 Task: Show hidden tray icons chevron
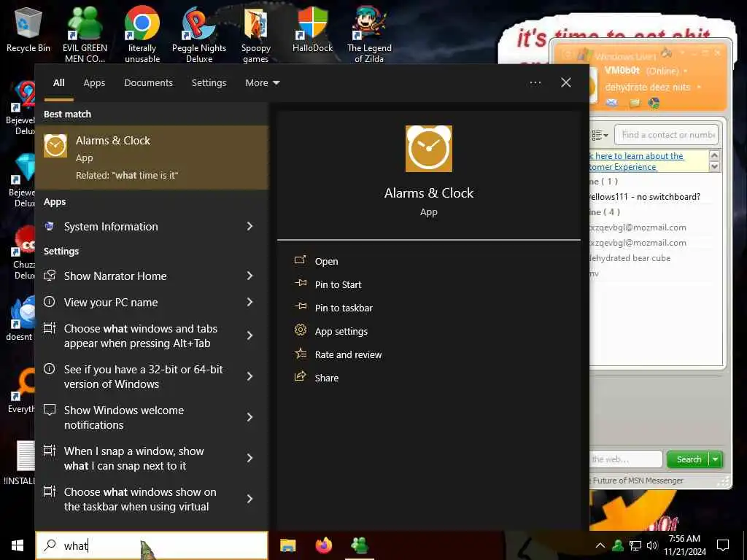600,545
